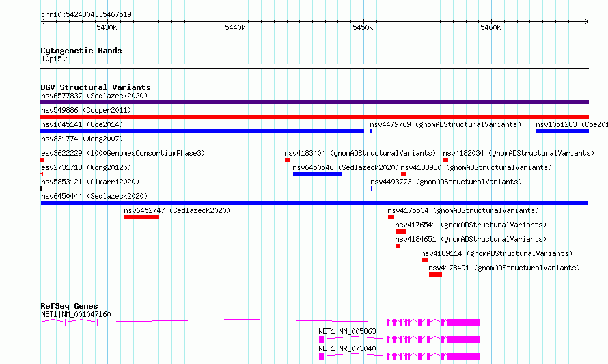Select the red nsv4184651 marker
The width and height of the screenshot is (608, 364).
point(398,246)
